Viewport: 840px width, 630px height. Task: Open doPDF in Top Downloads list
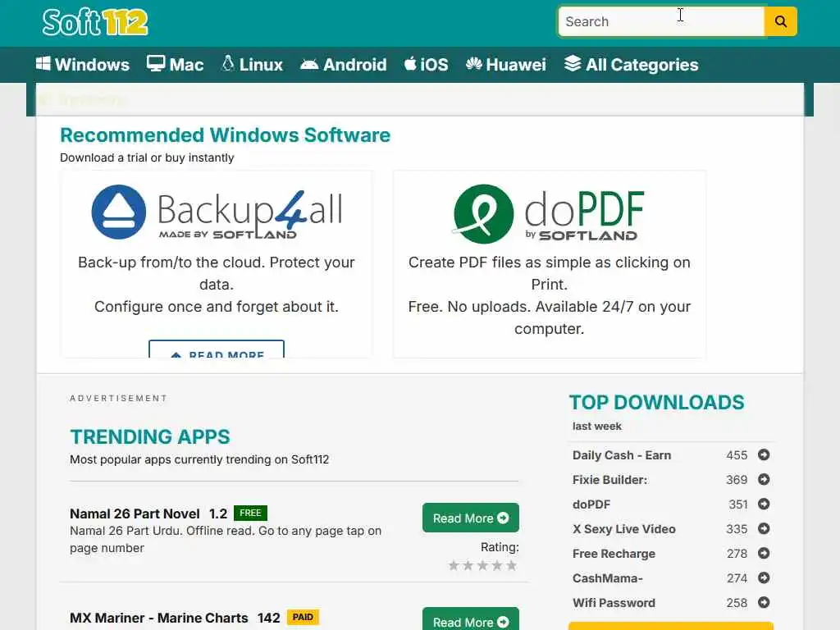point(591,504)
